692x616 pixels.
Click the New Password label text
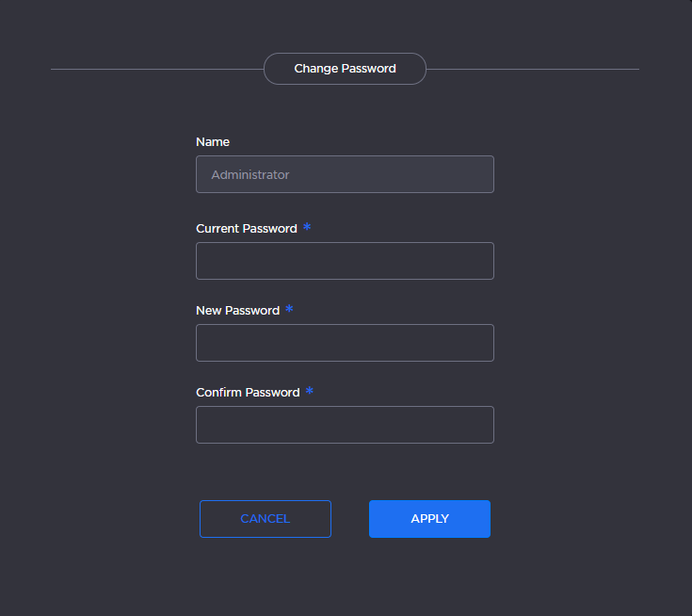[237, 311]
